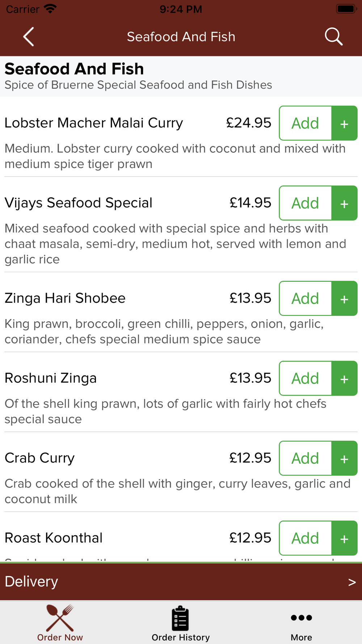
Task: Add Roshuni Zinga to order
Action: pos(306,379)
